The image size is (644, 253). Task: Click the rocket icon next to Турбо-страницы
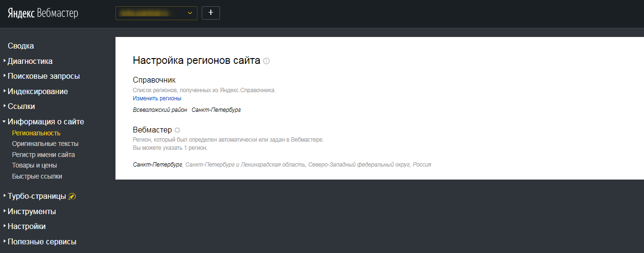click(72, 196)
